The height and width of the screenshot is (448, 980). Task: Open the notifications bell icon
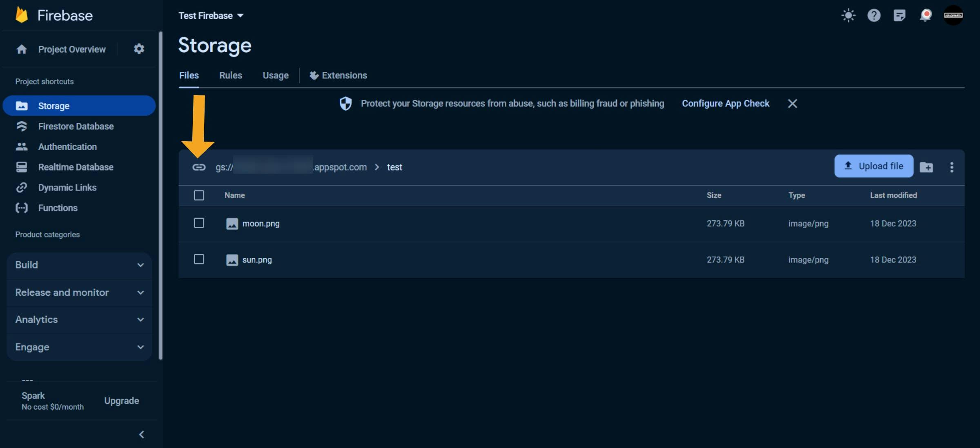pos(925,16)
